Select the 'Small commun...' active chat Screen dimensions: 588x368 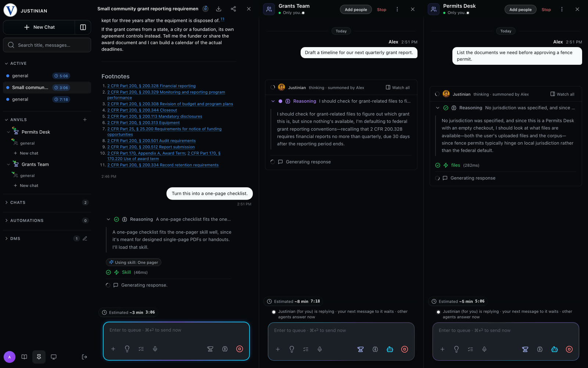47,88
